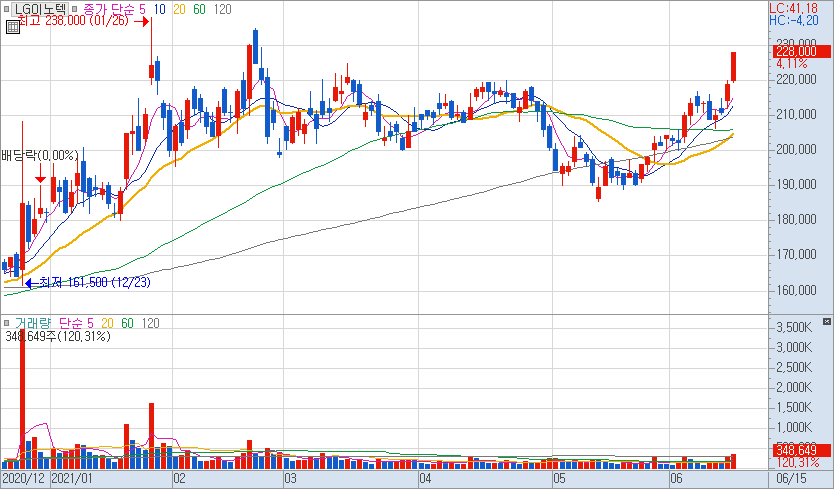The image size is (834, 489).
Task: Click the 160,000 price axis label
Action: coord(796,290)
